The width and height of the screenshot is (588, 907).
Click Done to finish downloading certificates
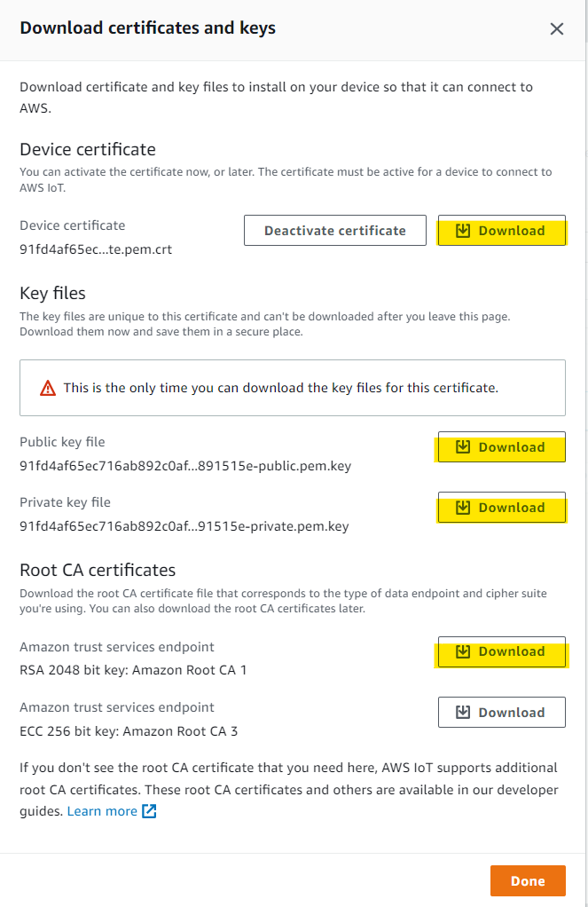pyautogui.click(x=528, y=880)
